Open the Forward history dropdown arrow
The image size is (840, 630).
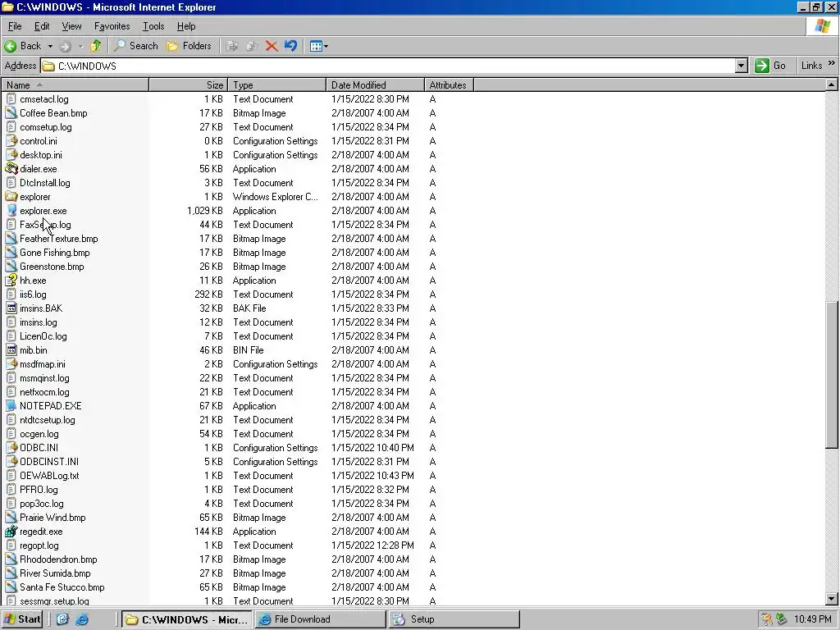(81, 46)
